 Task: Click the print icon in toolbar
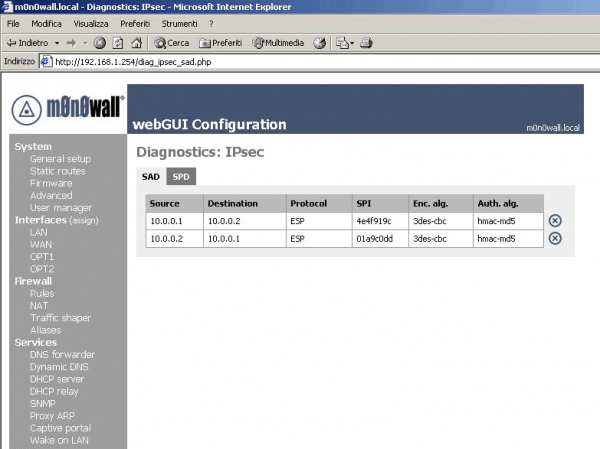tap(366, 43)
